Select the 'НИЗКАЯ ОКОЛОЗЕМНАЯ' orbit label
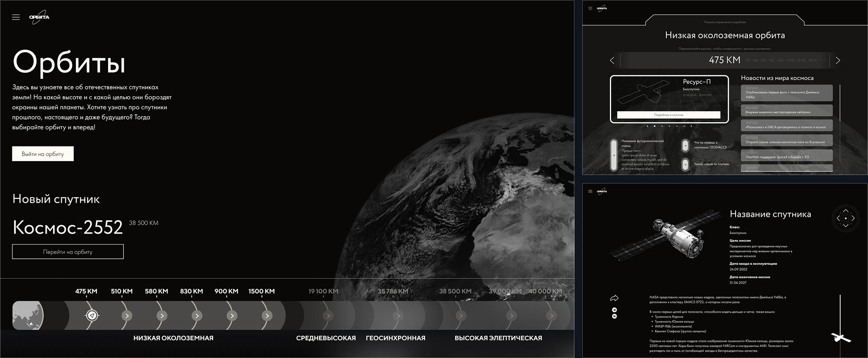 (x=173, y=338)
